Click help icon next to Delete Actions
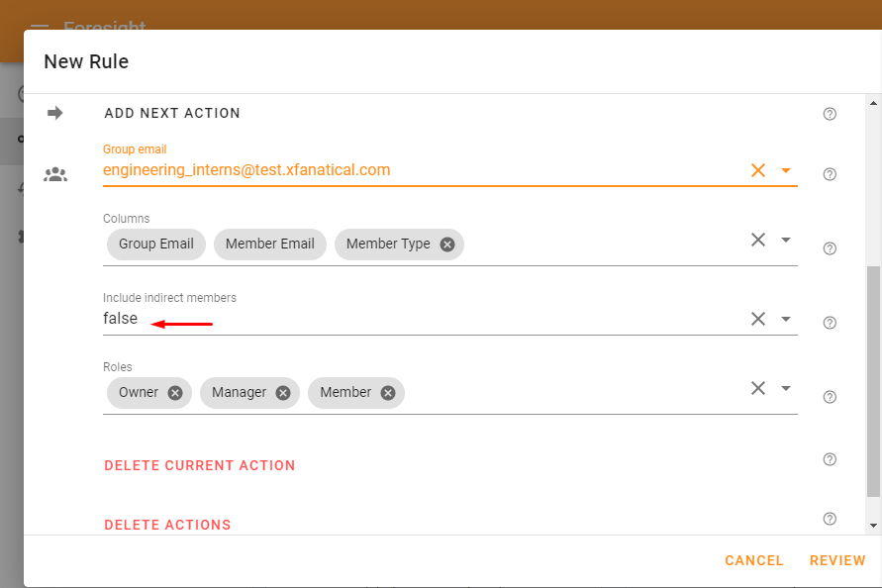The height and width of the screenshot is (588, 882). tap(830, 519)
